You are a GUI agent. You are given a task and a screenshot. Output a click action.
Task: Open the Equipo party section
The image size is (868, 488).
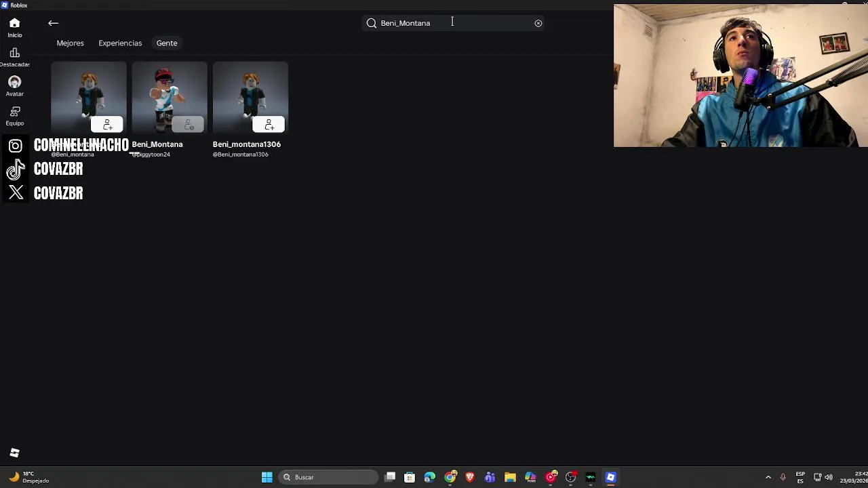click(14, 115)
